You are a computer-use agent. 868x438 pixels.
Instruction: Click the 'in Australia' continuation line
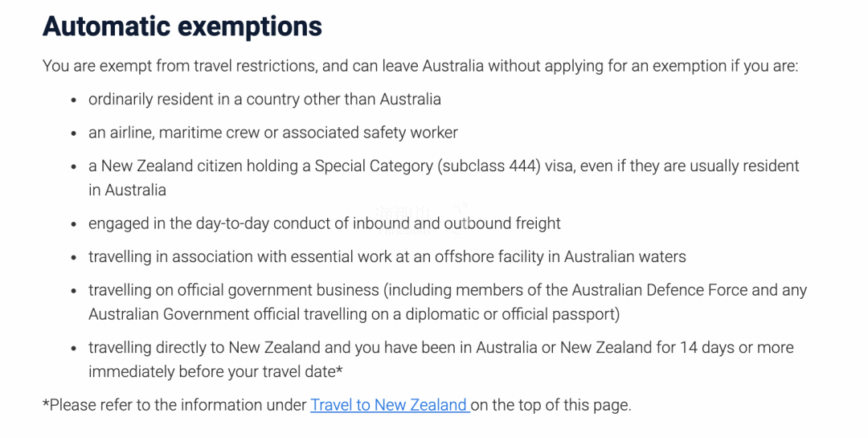(x=127, y=190)
